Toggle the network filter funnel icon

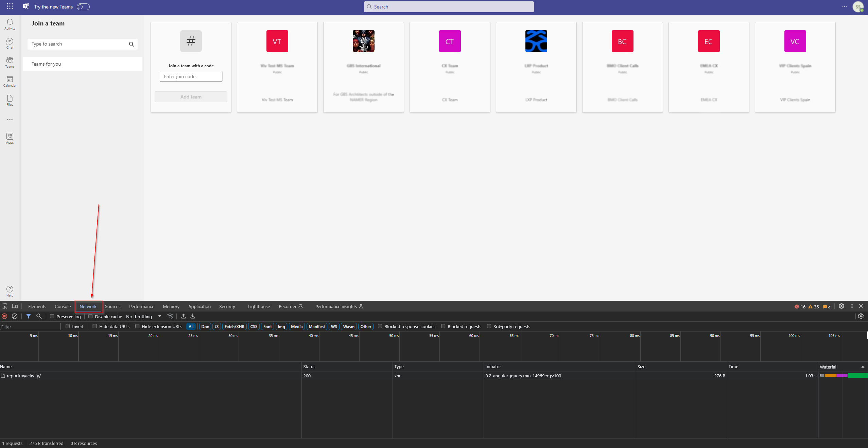click(x=29, y=316)
